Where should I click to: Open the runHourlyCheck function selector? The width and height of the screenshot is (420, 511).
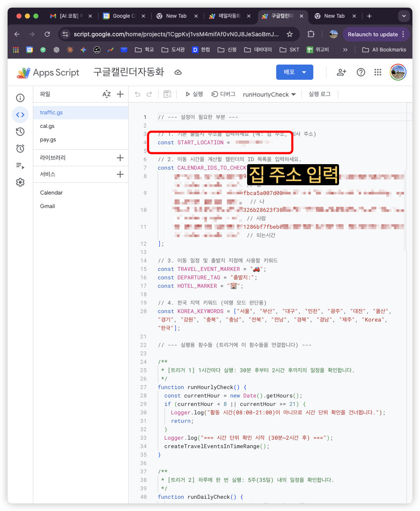click(x=269, y=95)
